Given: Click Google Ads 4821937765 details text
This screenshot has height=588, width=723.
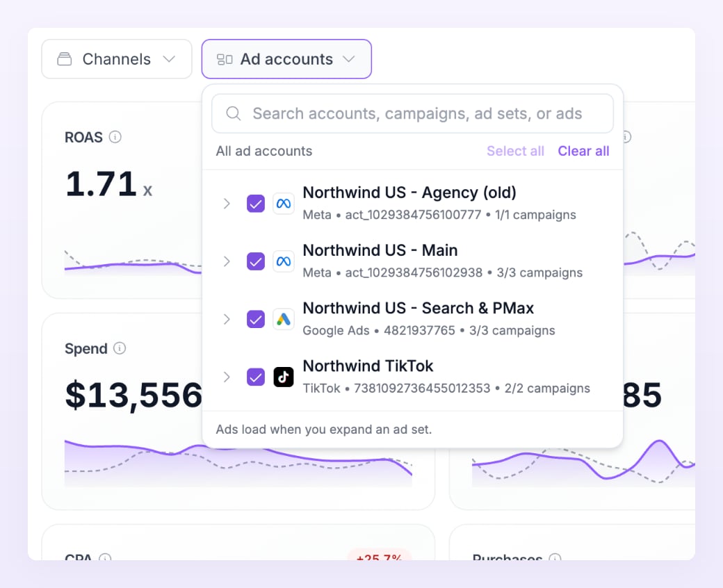Looking at the screenshot, I should 428,330.
